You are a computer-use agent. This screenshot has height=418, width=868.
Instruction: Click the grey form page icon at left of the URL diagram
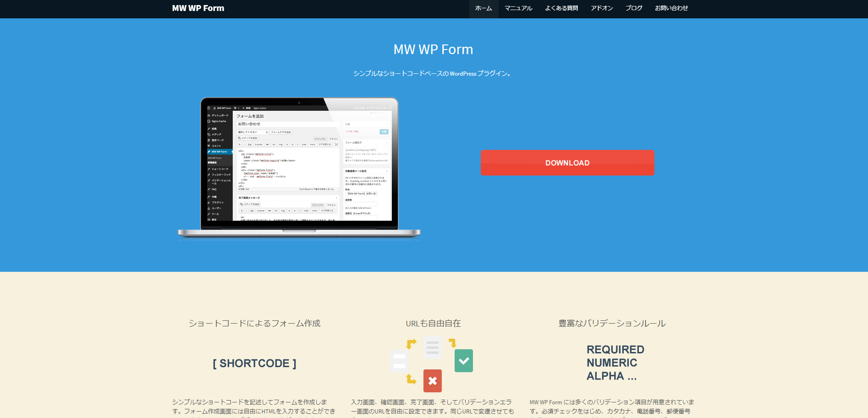pos(399,361)
